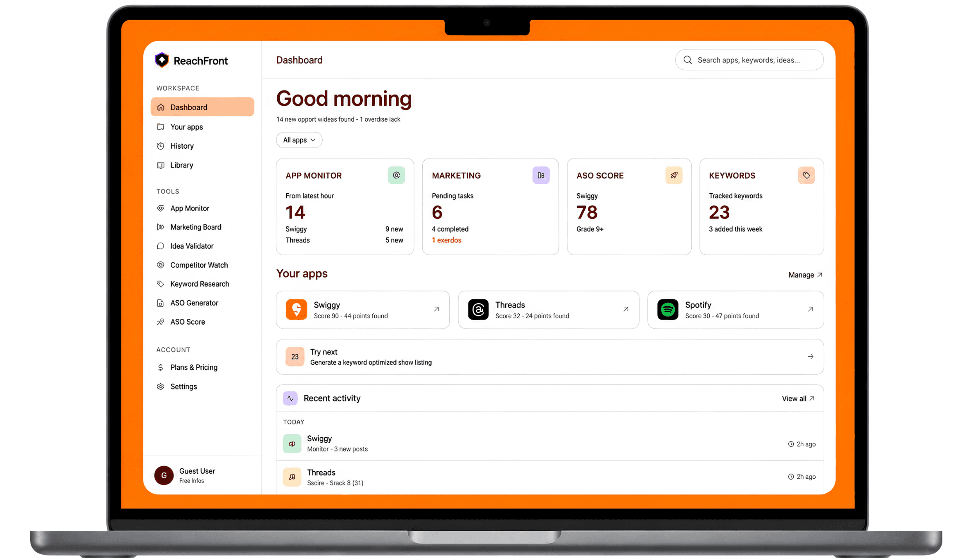Screen dimensions: 980x558
Task: Click the ASO Score rocket sidebar icon
Action: click(161, 322)
